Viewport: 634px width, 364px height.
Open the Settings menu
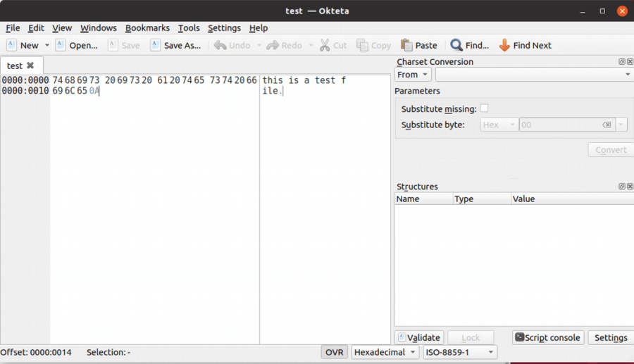[224, 28]
